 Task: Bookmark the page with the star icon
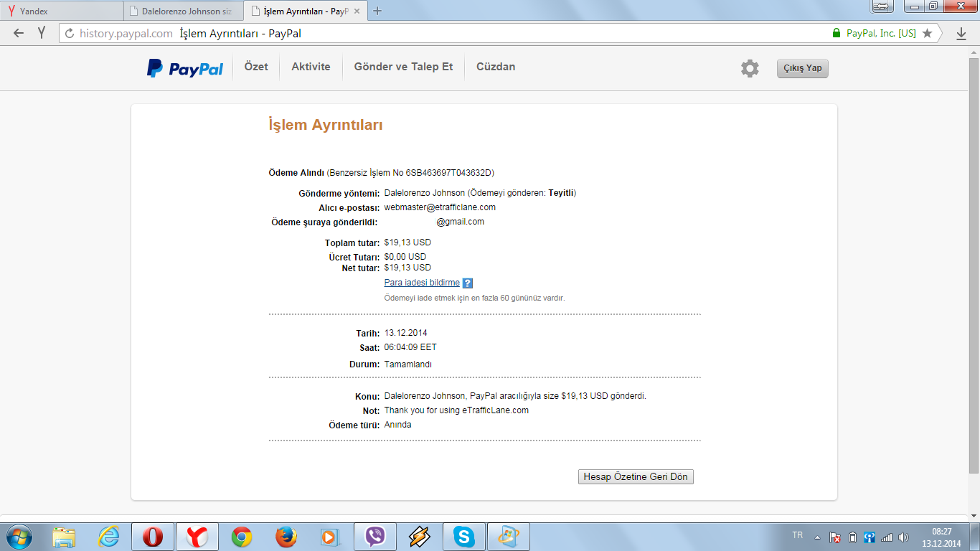coord(928,33)
